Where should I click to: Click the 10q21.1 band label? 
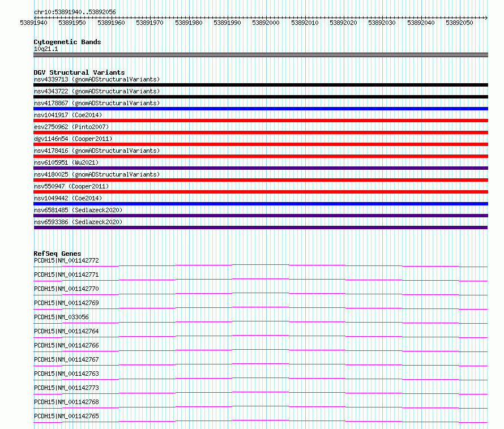(x=46, y=49)
